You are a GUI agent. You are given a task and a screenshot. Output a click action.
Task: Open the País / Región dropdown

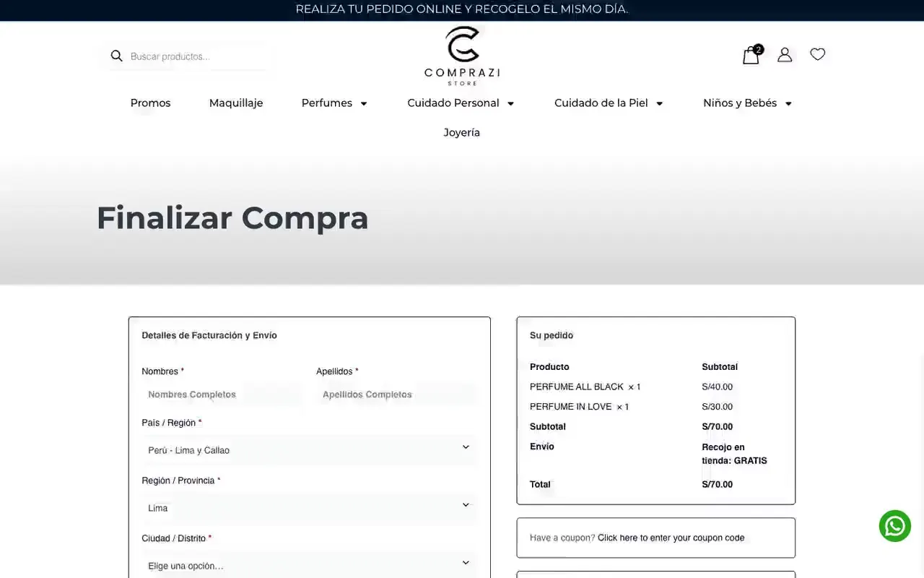(309, 449)
